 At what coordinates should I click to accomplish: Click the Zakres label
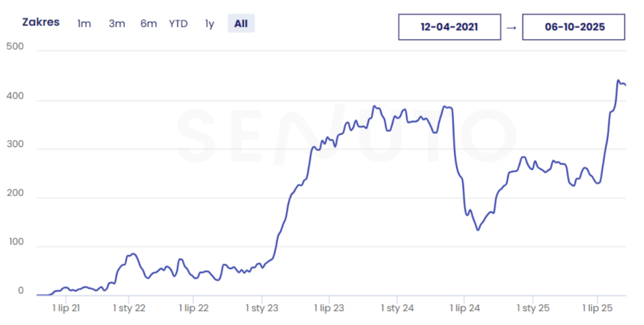click(41, 23)
